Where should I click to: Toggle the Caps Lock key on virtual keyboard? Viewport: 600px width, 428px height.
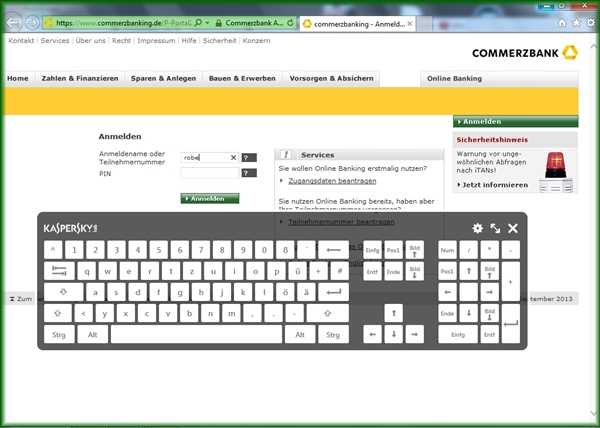click(64, 292)
